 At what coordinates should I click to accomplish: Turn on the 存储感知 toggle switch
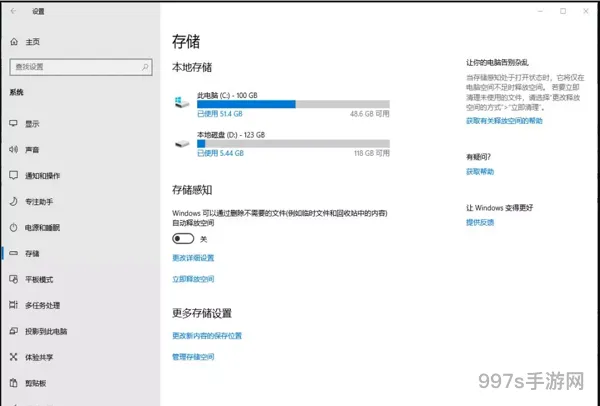click(183, 239)
